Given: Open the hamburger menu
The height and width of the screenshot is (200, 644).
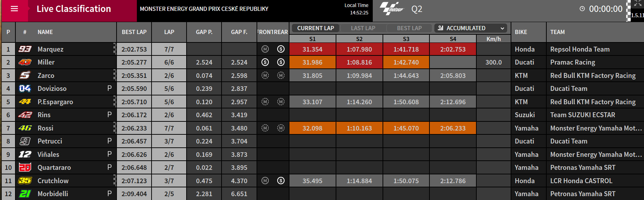Looking at the screenshot, I should (x=14, y=9).
